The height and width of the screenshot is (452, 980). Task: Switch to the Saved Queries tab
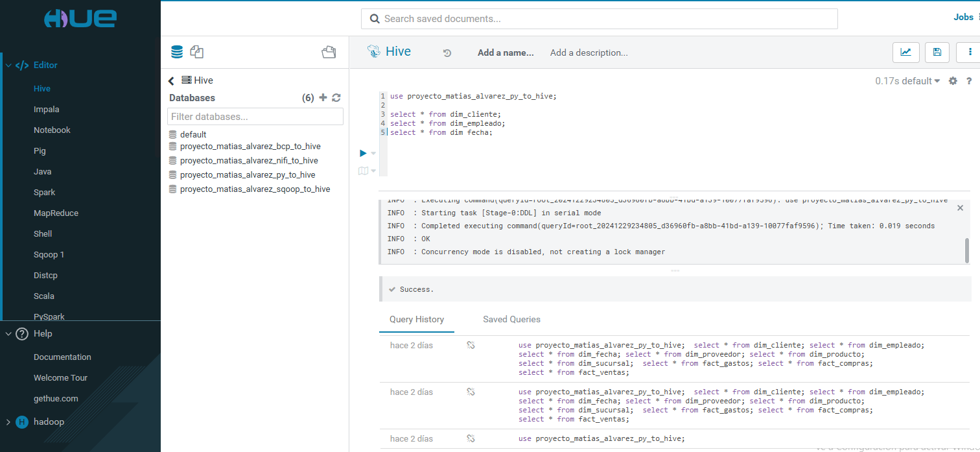tap(511, 320)
